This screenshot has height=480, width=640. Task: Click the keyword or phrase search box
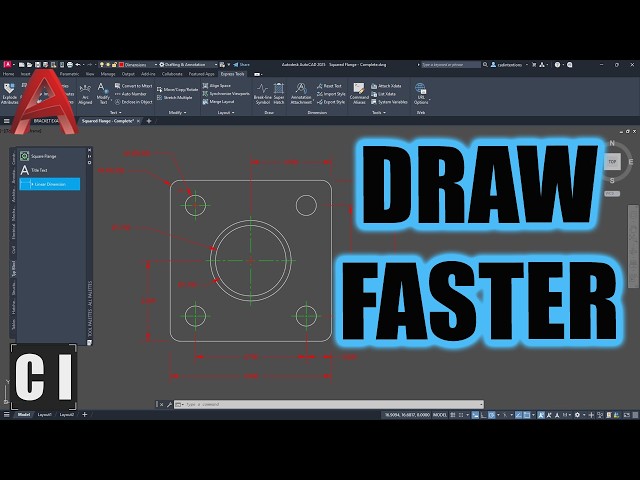[451, 64]
